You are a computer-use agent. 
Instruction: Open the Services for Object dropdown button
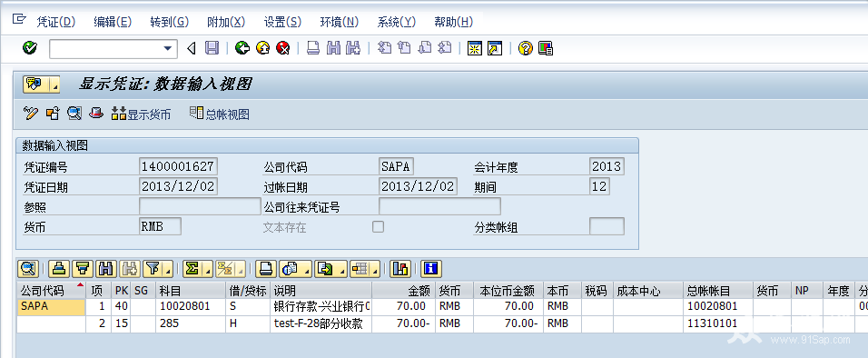click(41, 85)
